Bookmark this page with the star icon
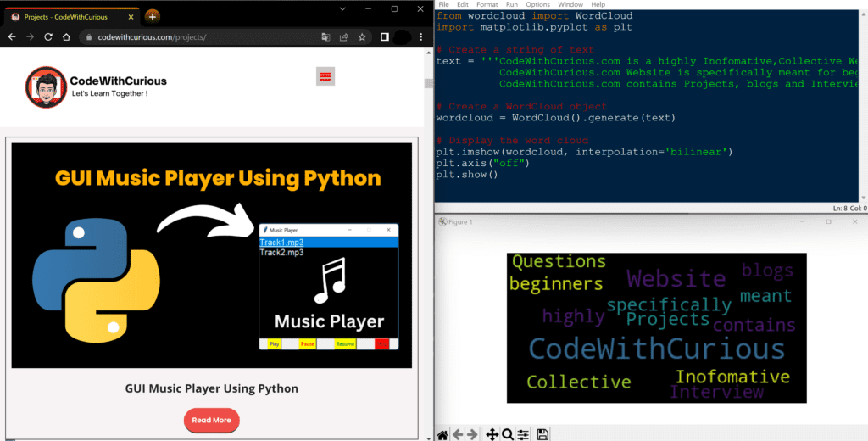Viewport: 868px width, 441px height. click(362, 37)
